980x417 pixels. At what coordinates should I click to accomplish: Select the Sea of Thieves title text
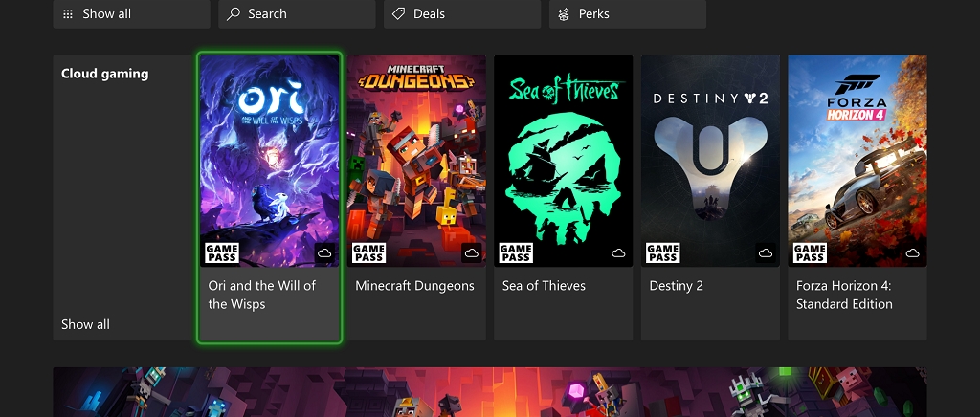click(x=544, y=286)
